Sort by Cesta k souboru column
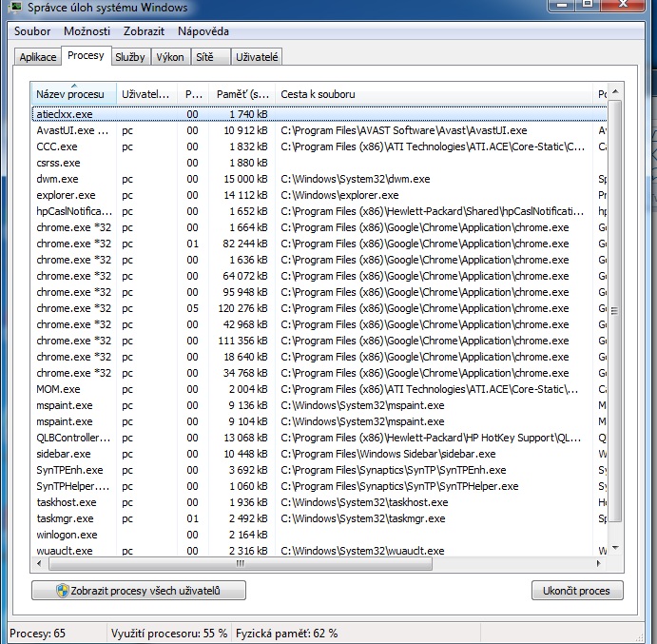This screenshot has height=644, width=657. (434, 94)
